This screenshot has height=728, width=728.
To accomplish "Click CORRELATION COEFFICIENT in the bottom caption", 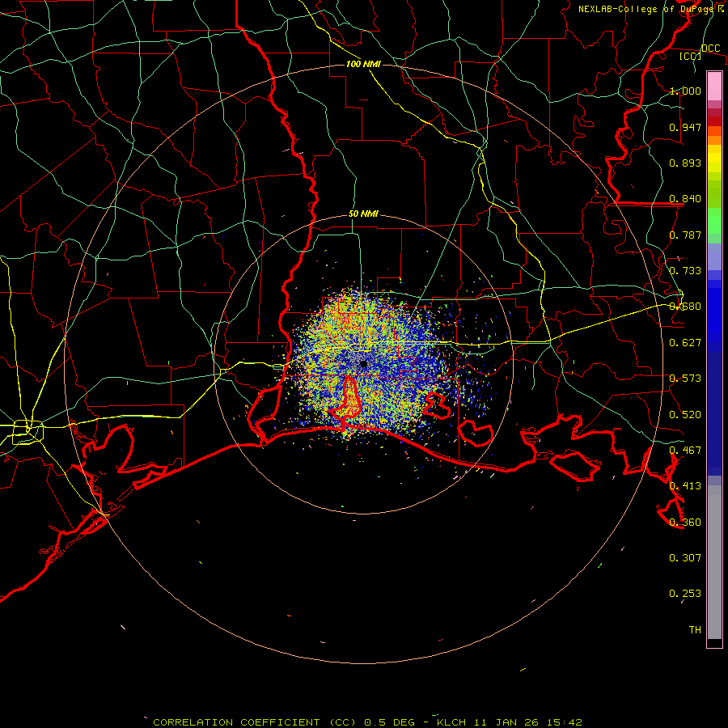I will (x=236, y=722).
